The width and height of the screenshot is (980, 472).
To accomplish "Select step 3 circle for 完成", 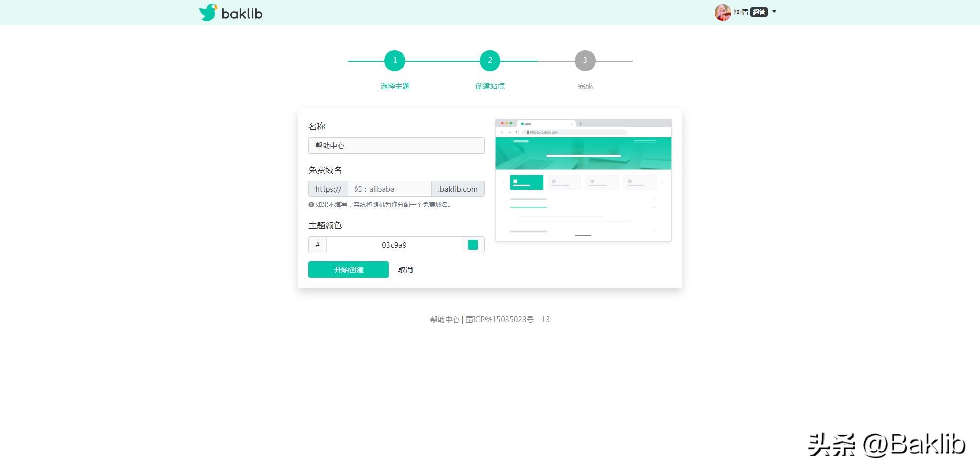I will click(x=585, y=60).
